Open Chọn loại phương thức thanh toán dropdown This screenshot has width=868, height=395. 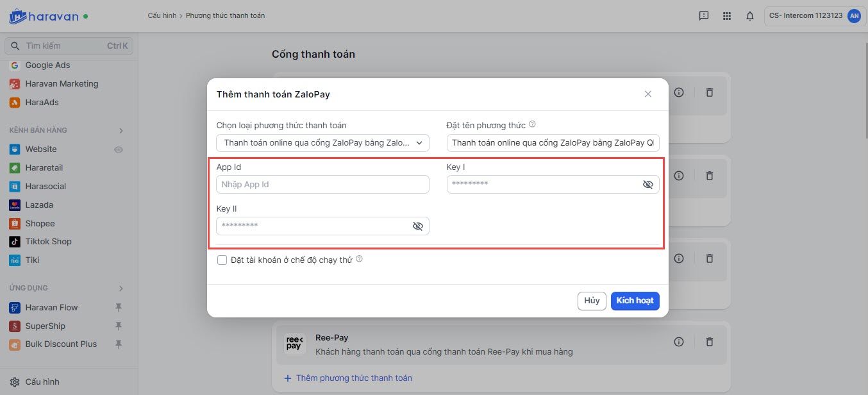pos(322,143)
